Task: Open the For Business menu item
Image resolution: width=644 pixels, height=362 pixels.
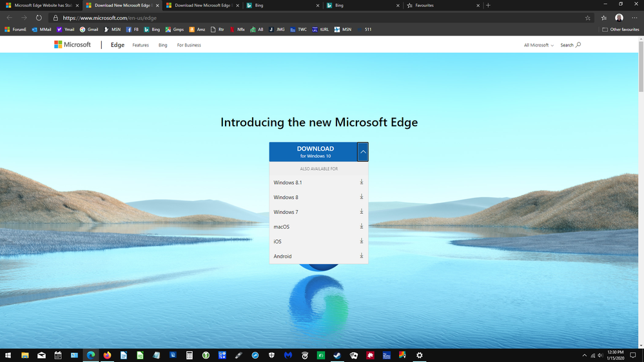Action: (189, 45)
